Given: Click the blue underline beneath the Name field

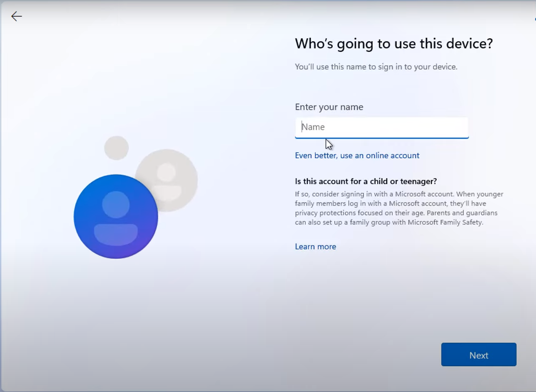Looking at the screenshot, I should 382,137.
